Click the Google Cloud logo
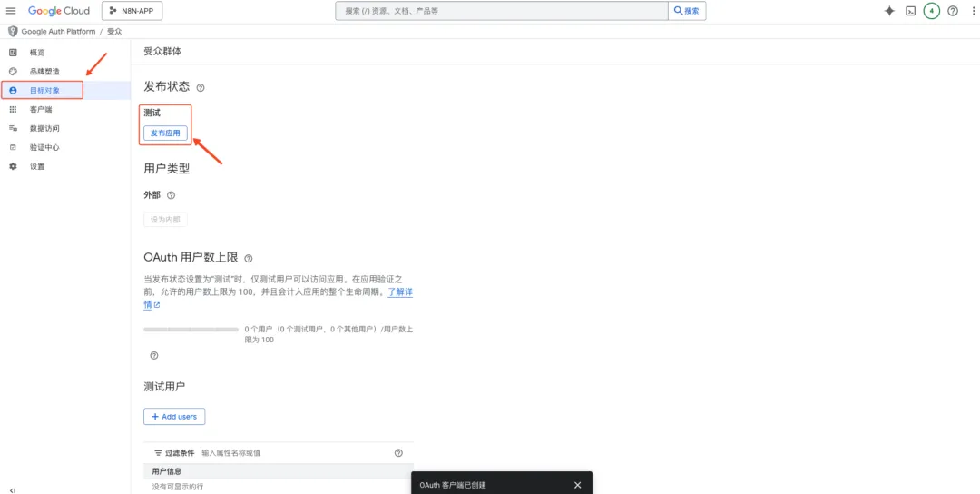Image resolution: width=980 pixels, height=494 pixels. click(59, 11)
